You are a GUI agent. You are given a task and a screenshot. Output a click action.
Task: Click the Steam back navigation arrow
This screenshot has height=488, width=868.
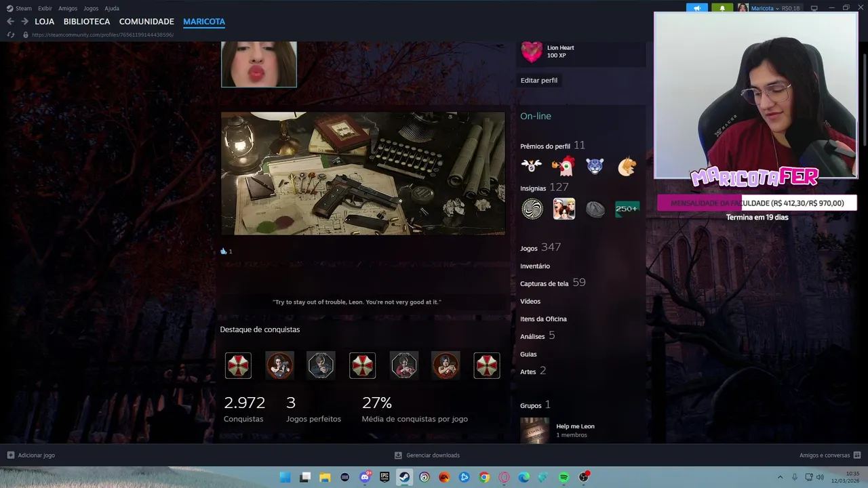pos(10,22)
